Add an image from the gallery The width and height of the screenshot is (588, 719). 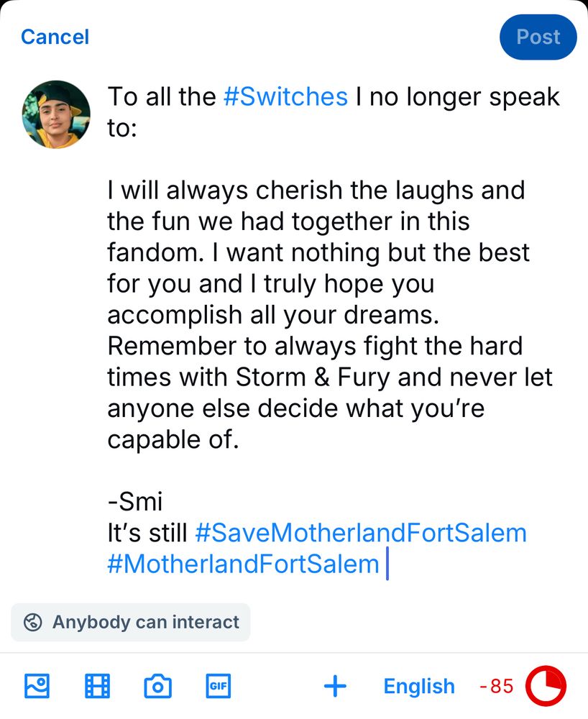37,686
